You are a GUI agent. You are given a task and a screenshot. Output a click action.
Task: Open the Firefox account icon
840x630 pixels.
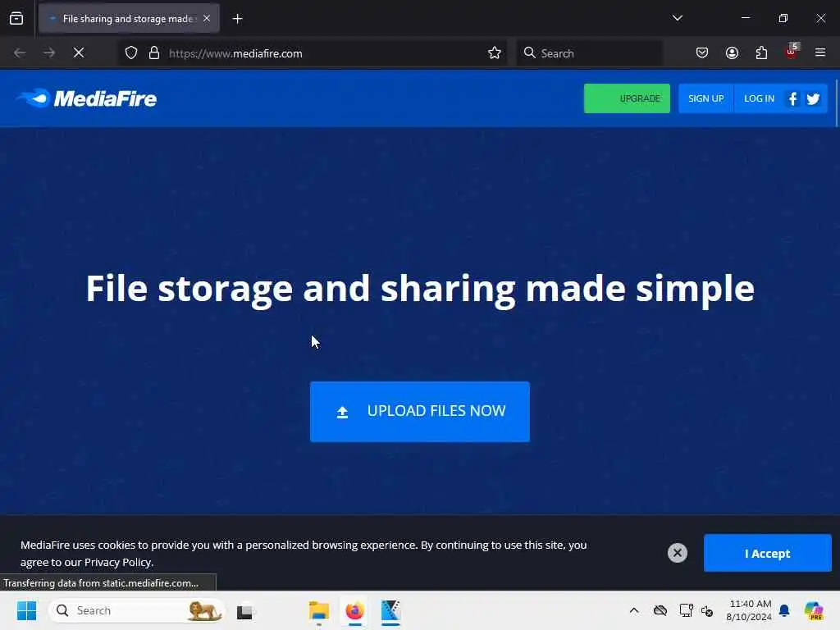click(732, 52)
